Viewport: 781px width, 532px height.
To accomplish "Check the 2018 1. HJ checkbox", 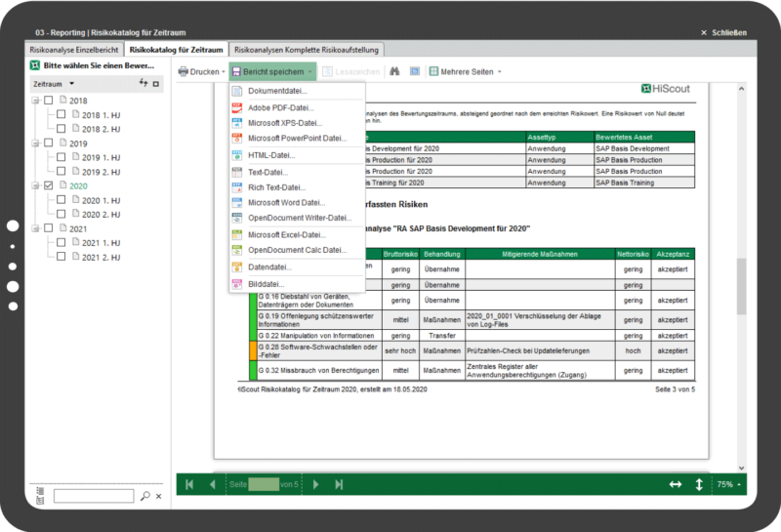I will click(61, 114).
